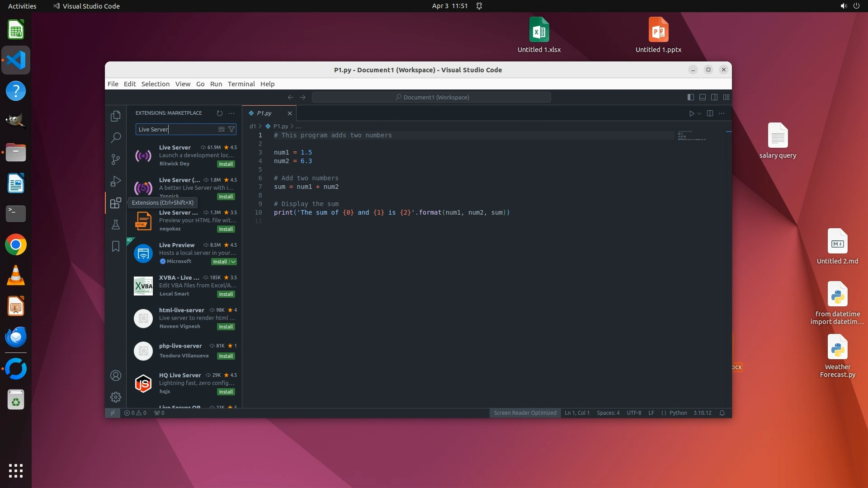Click the filter extensions funnel icon
868x488 pixels.
tap(231, 129)
